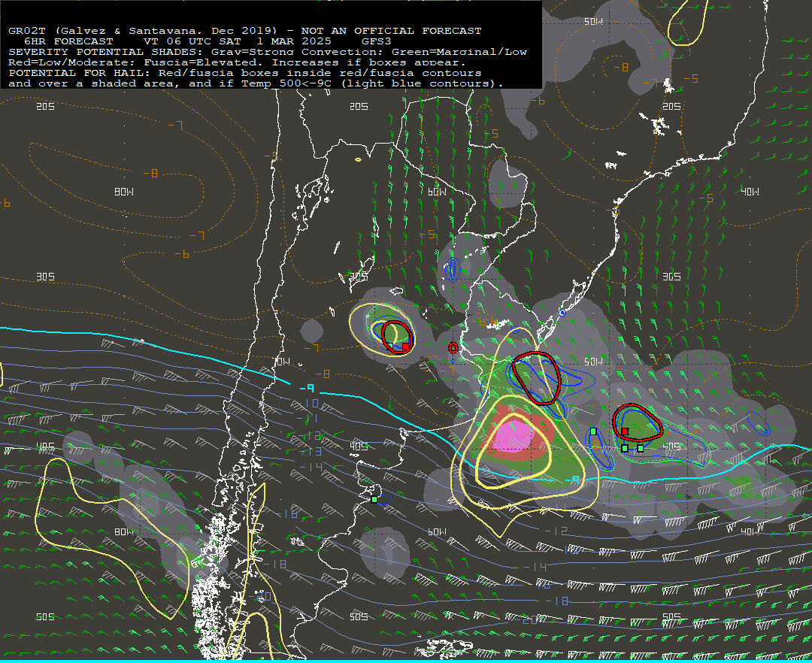Click 'Fuscia=Elevated.' legend text

(204, 62)
